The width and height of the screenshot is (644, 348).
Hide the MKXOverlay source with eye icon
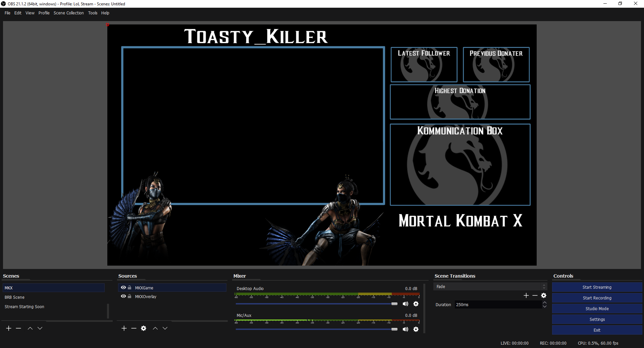click(x=123, y=296)
